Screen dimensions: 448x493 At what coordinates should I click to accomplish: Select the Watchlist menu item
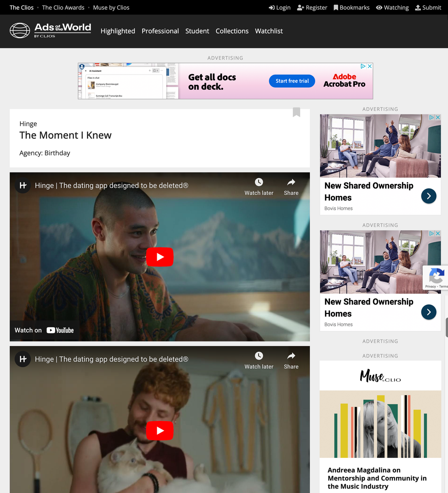pyautogui.click(x=269, y=31)
